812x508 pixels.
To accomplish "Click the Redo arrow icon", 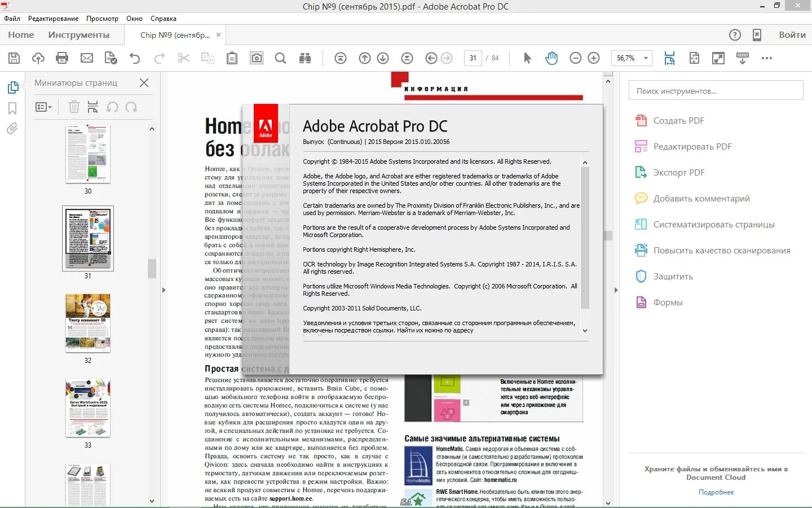I will click(x=160, y=58).
